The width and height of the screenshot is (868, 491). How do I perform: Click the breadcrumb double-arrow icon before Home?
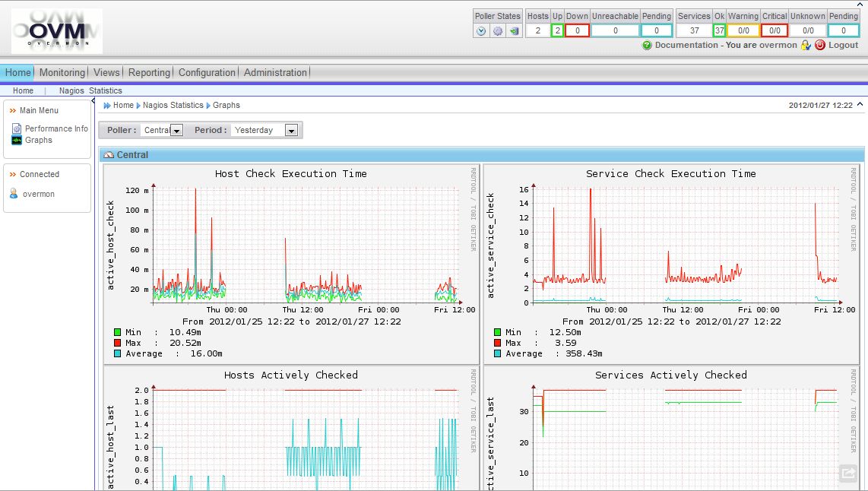click(107, 105)
